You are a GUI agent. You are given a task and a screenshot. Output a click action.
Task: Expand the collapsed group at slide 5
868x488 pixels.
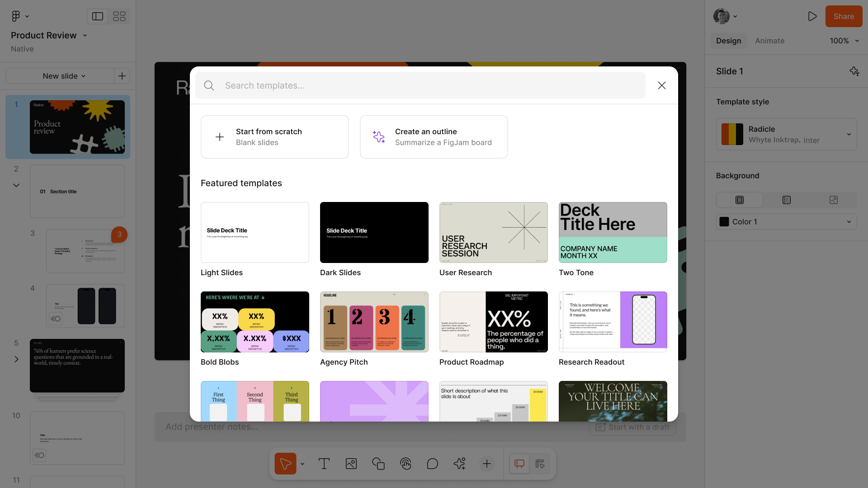click(x=16, y=359)
